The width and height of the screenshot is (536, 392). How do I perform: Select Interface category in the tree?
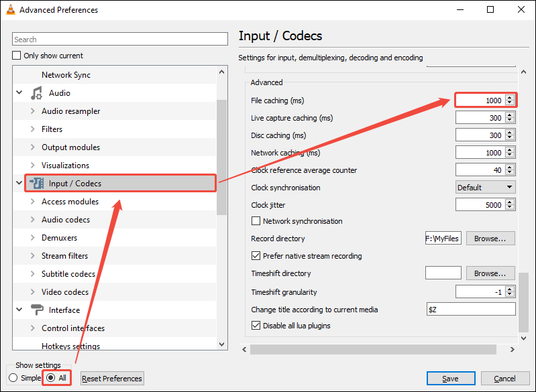pyautogui.click(x=64, y=310)
